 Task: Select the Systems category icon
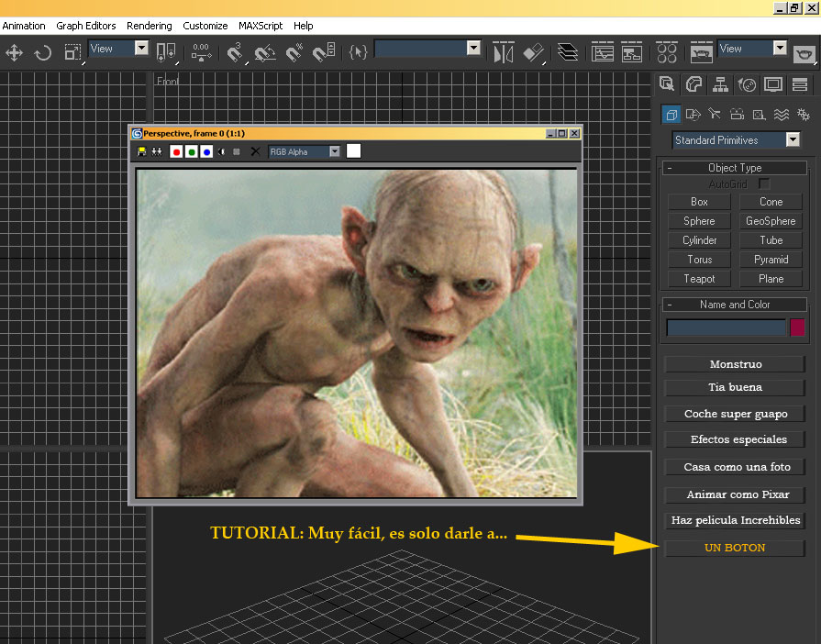804,114
